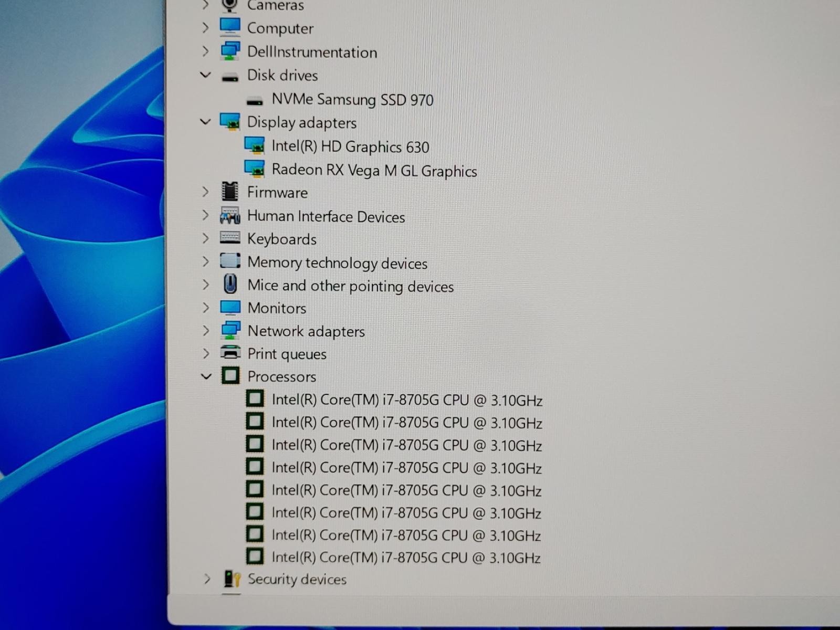
Task: Select the seventh i7-8705G processor entry text
Action: coord(406,535)
